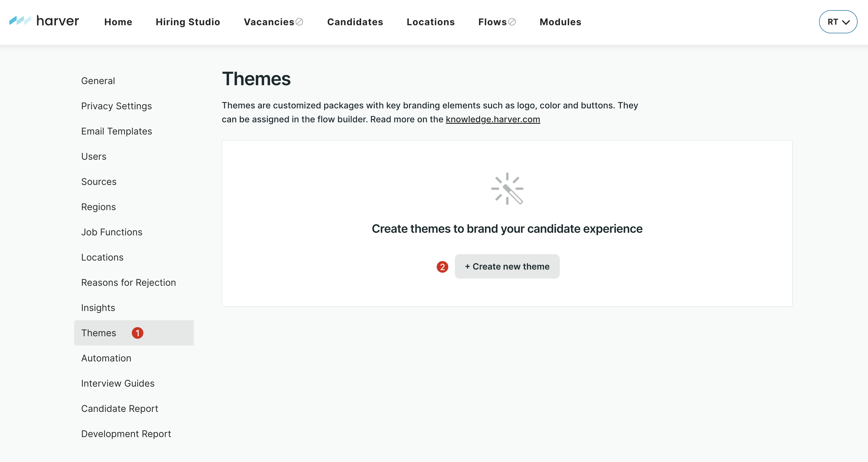Image resolution: width=868 pixels, height=462 pixels.
Task: Click the red step 2 badge
Action: pyautogui.click(x=442, y=267)
